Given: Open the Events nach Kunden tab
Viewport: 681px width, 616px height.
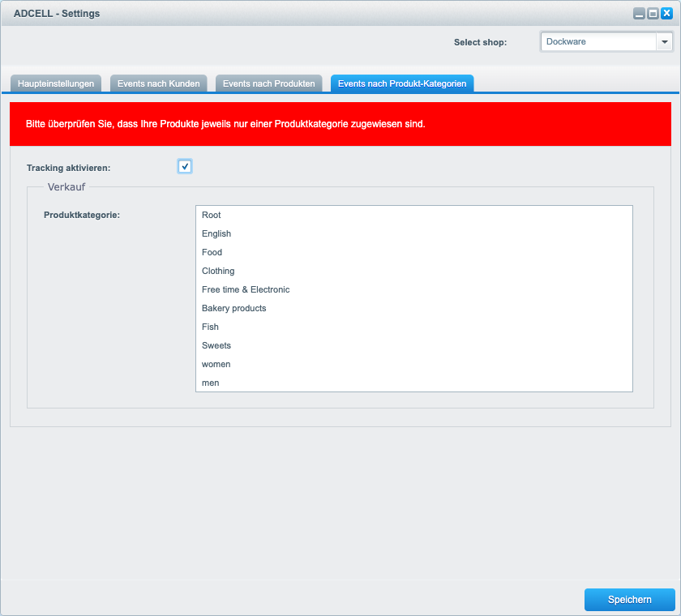Looking at the screenshot, I should pyautogui.click(x=159, y=83).
